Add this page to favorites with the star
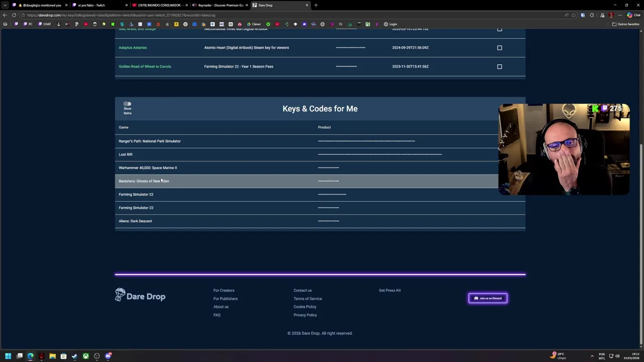Viewport: 644px width, 362px height. click(x=574, y=15)
